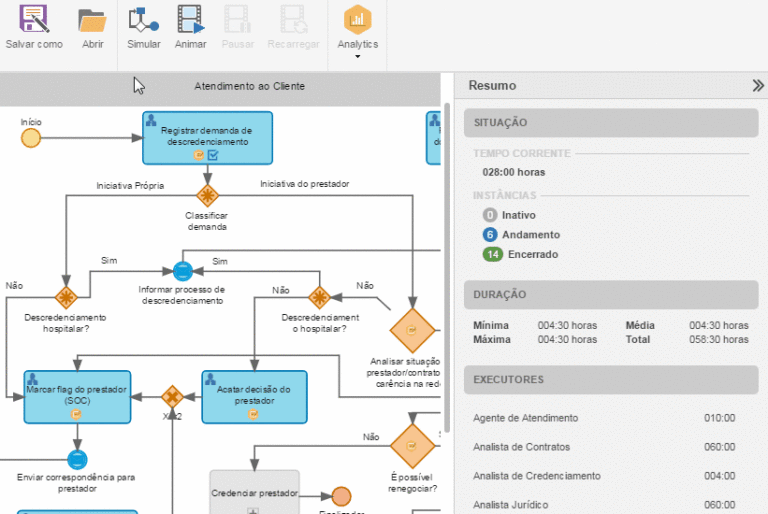Click the Recarregar reload icon

pyautogui.click(x=294, y=20)
